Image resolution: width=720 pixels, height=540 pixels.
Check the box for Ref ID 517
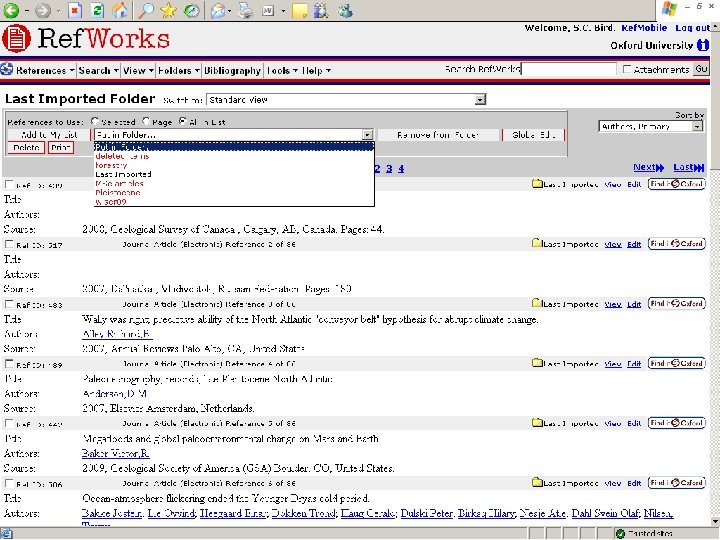(x=9, y=244)
